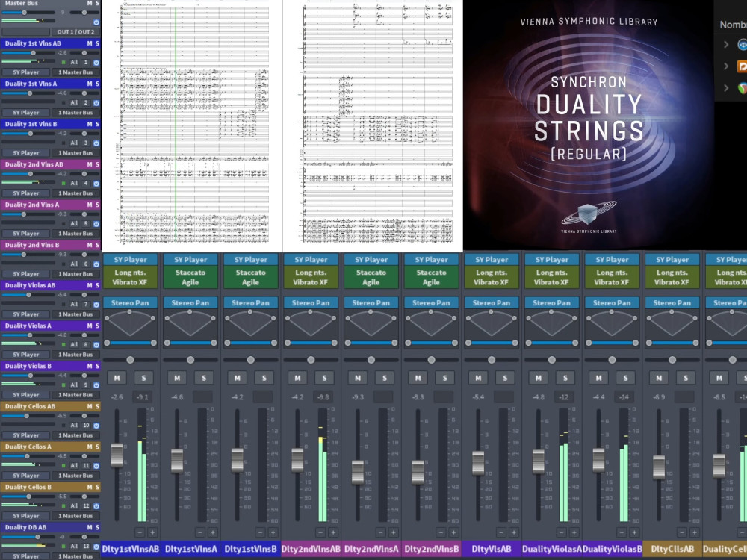Image resolution: width=747 pixels, height=560 pixels.
Task: Expand the row with the blue circle icon
Action: click(x=726, y=44)
